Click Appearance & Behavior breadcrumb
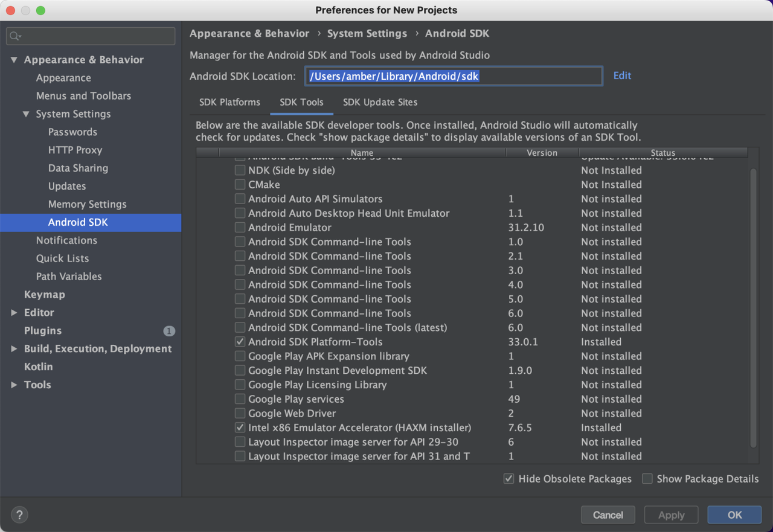Viewport: 773px width, 532px height. (249, 34)
